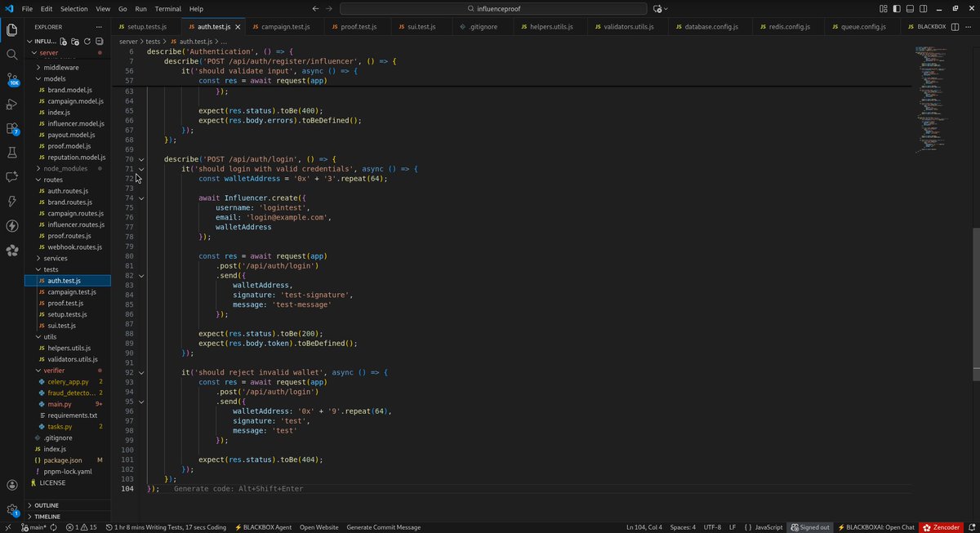Fold code at line 92 chevron
This screenshot has height=533, width=980.
141,372
